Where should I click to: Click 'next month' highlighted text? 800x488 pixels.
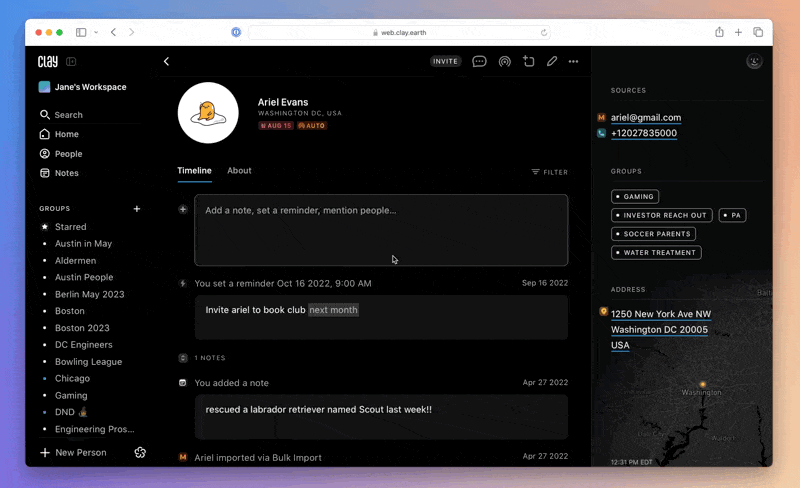pos(333,310)
